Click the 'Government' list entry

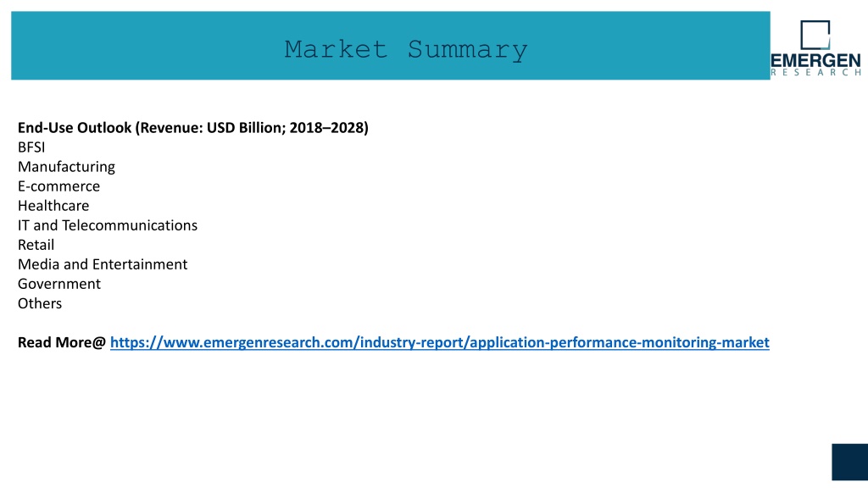[x=59, y=284]
